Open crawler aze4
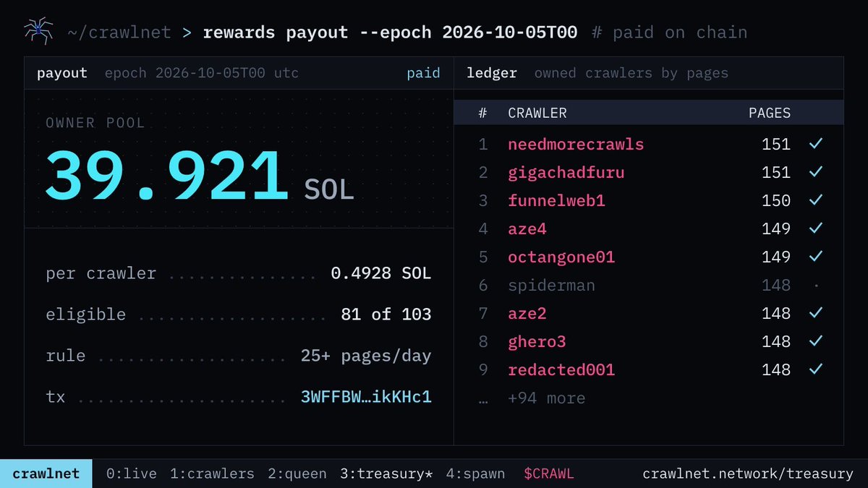This screenshot has height=488, width=868. pyautogui.click(x=527, y=228)
